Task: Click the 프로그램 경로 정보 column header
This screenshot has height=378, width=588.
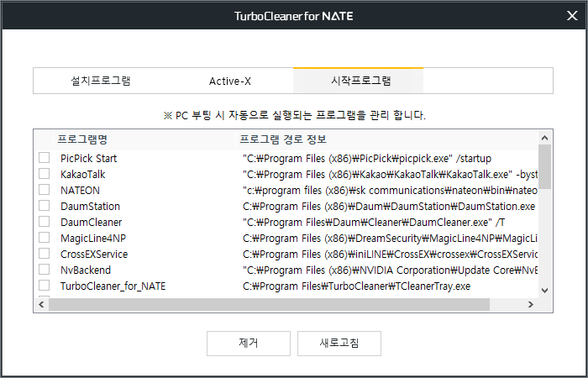Action: [x=387, y=139]
